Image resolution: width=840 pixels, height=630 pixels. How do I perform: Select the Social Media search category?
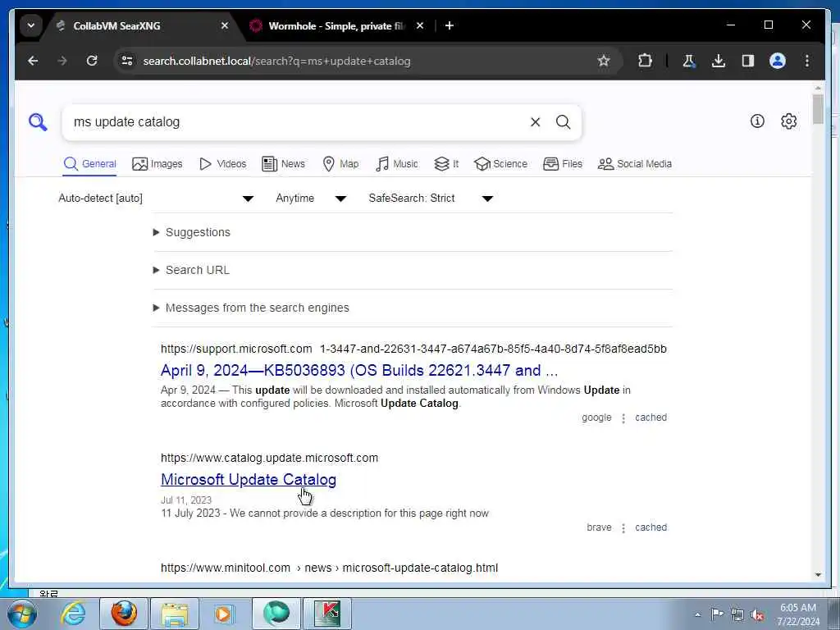point(635,164)
